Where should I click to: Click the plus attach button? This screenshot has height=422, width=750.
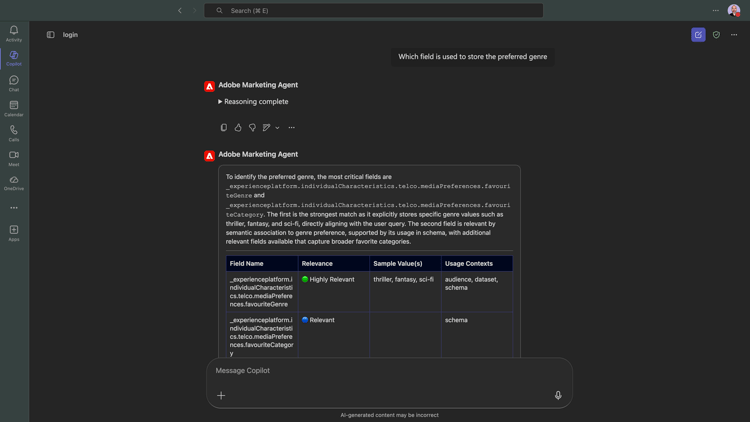[221, 395]
